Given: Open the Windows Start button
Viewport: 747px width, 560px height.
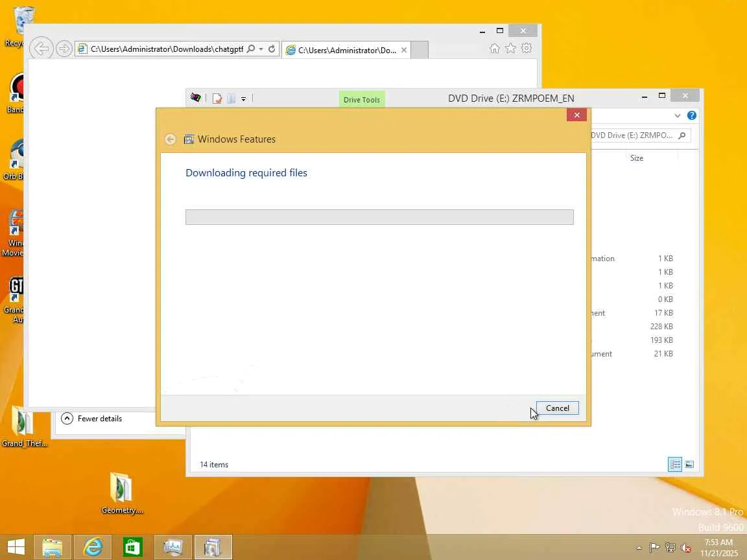Looking at the screenshot, I should 16,547.
